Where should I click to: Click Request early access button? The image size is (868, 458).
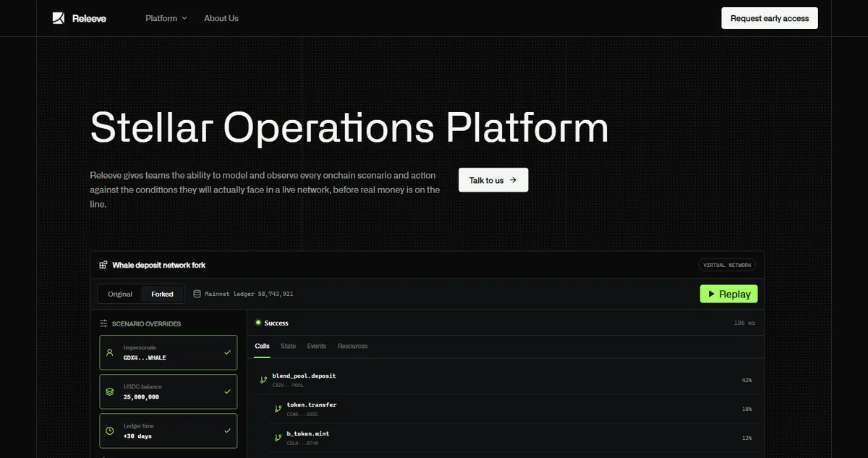point(770,18)
